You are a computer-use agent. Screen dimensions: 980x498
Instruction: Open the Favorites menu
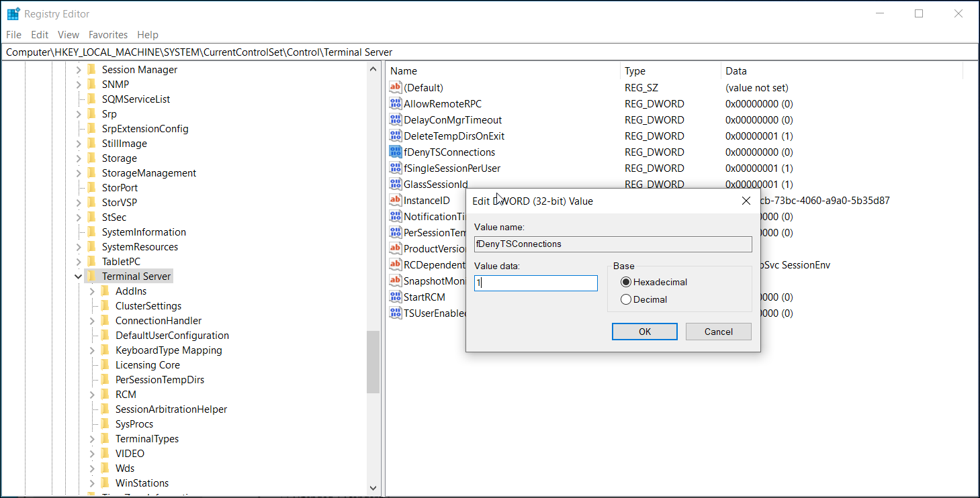(108, 35)
